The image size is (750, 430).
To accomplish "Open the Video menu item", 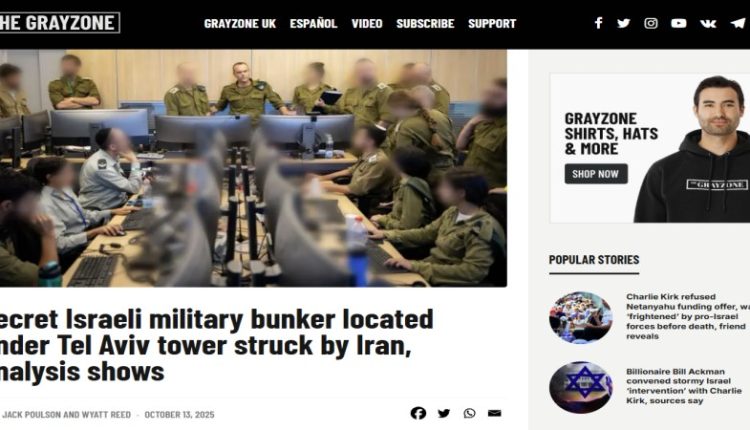I will [x=367, y=23].
